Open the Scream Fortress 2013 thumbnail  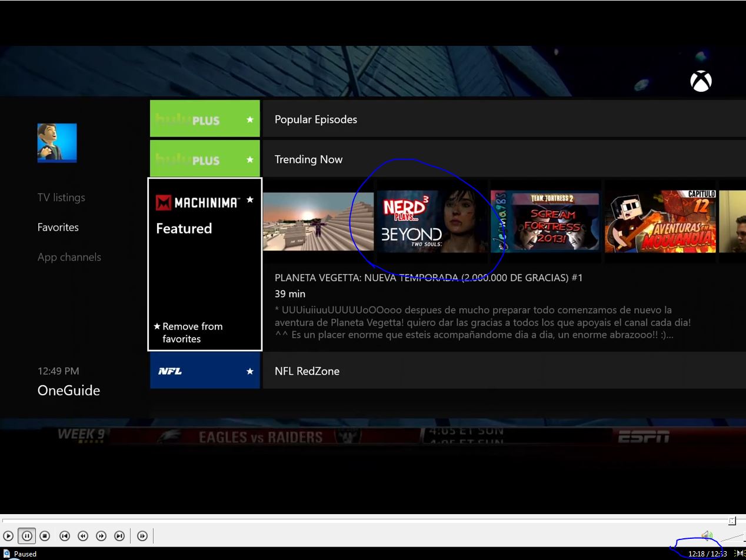point(545,221)
